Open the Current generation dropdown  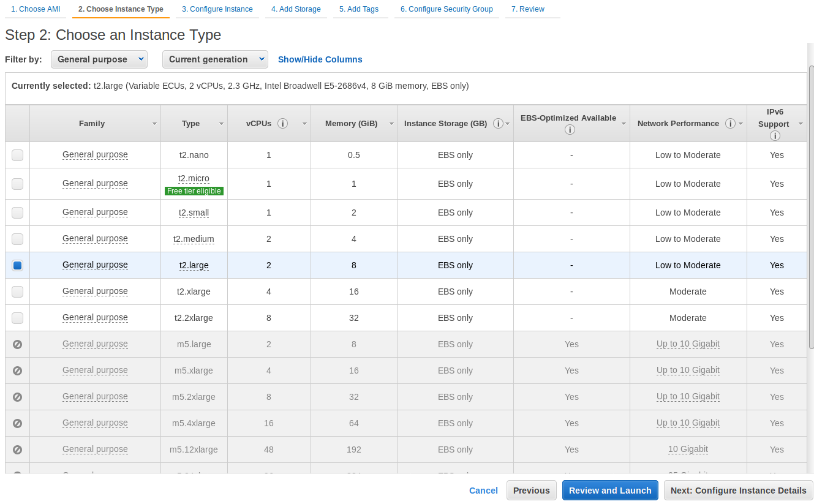pos(215,59)
